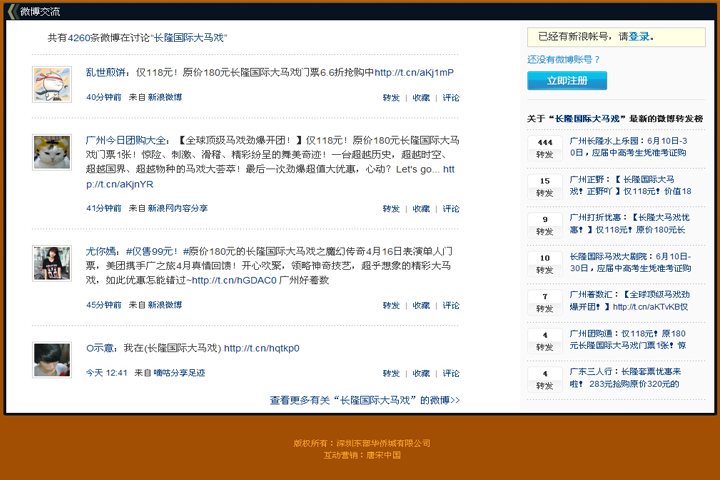Click 收藏 on 广州今日团购大全's post

[421, 208]
